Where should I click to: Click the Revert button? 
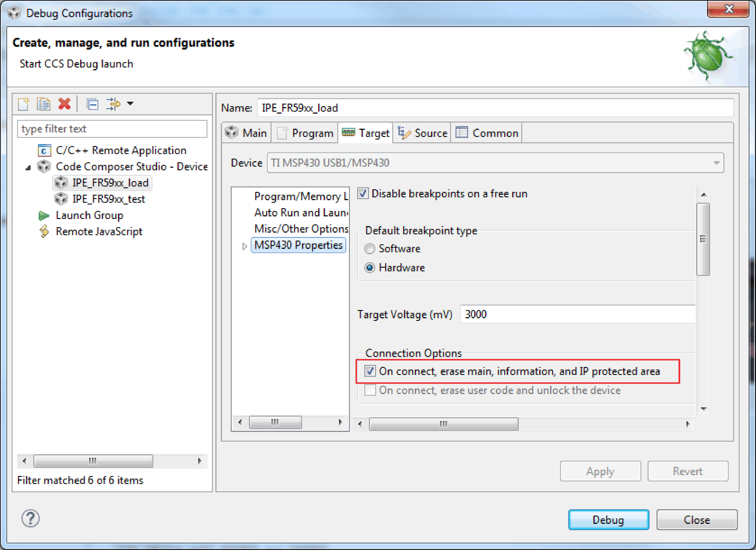point(688,471)
